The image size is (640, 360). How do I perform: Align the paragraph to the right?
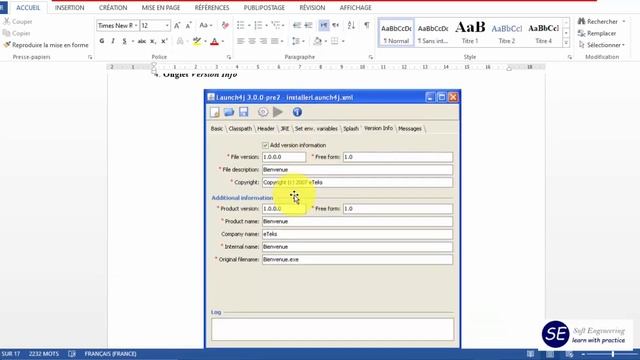(x=263, y=41)
